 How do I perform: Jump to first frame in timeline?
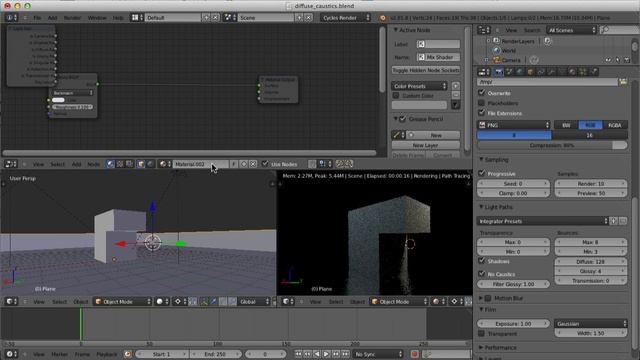[298, 354]
